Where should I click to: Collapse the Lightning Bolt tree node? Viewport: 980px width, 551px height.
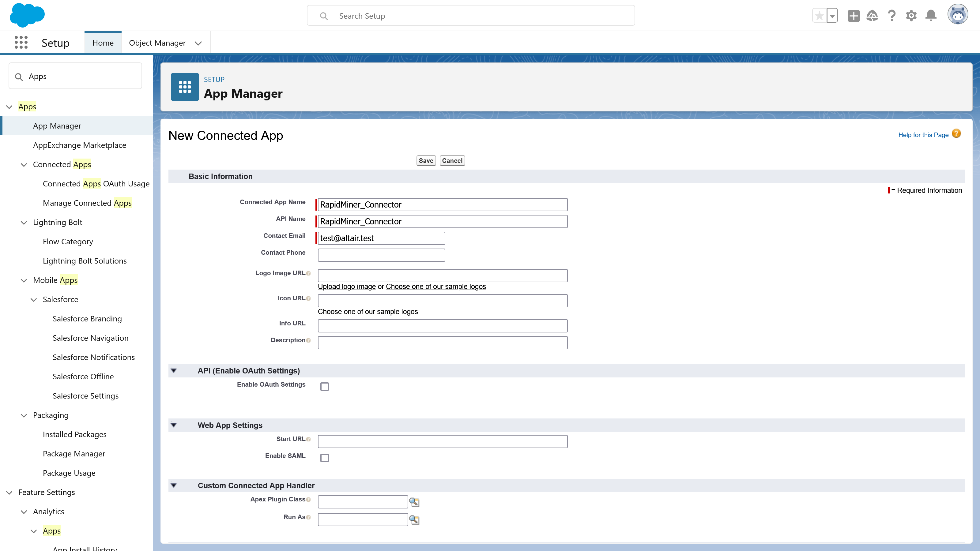coord(24,223)
